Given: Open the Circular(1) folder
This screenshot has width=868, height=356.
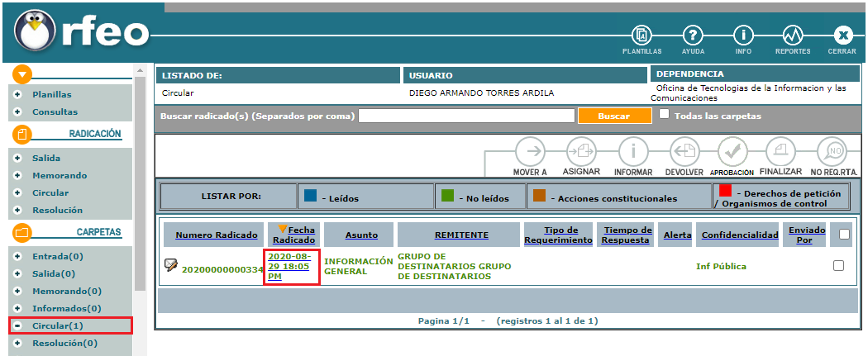Looking at the screenshot, I should pyautogui.click(x=57, y=325).
